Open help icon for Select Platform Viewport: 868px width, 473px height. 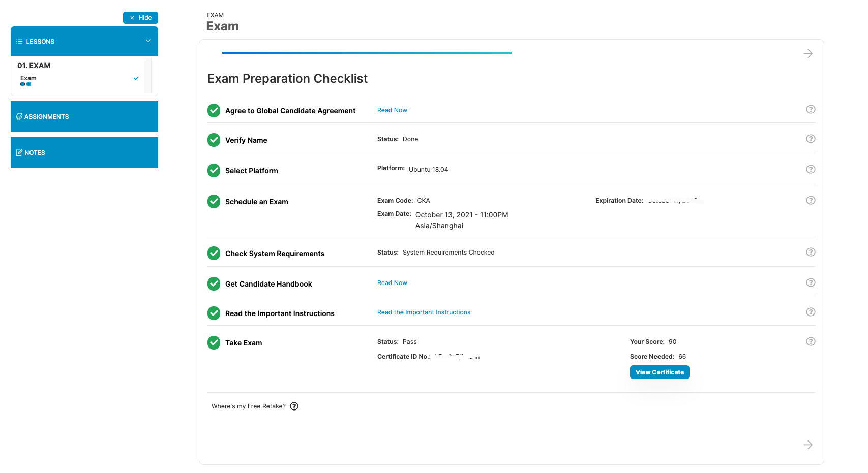[x=811, y=169]
